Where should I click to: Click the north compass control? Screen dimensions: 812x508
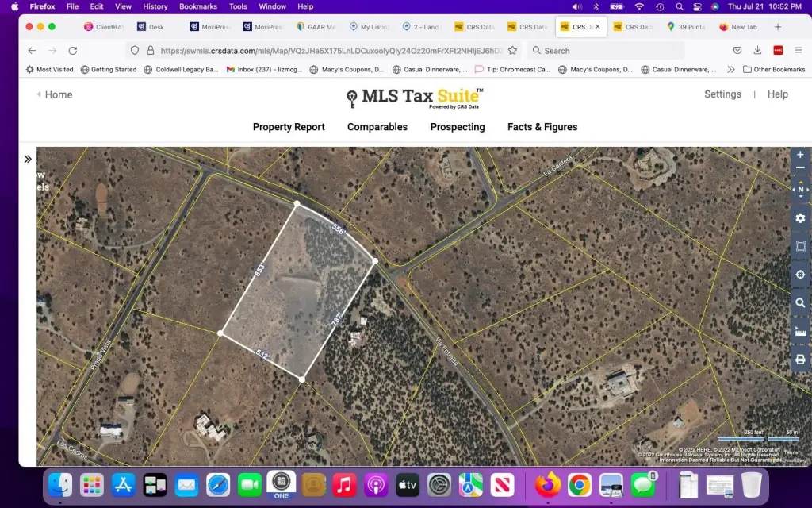[800, 190]
